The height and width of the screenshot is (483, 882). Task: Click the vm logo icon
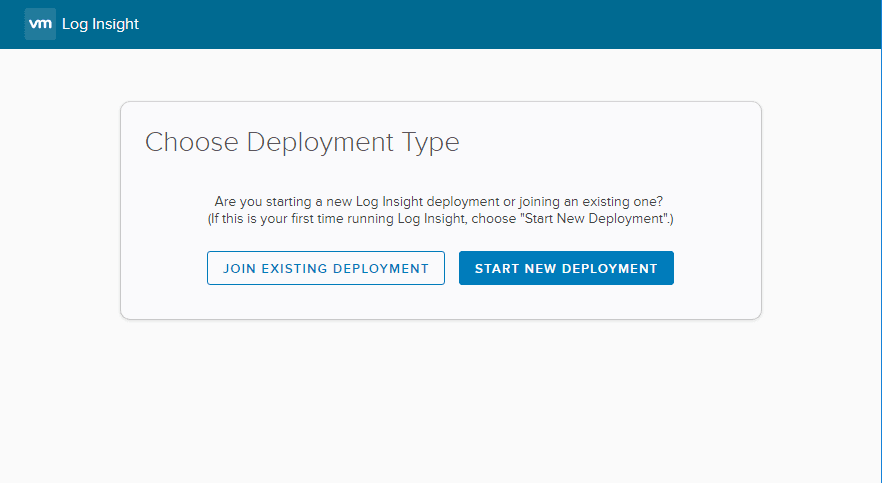coord(40,24)
